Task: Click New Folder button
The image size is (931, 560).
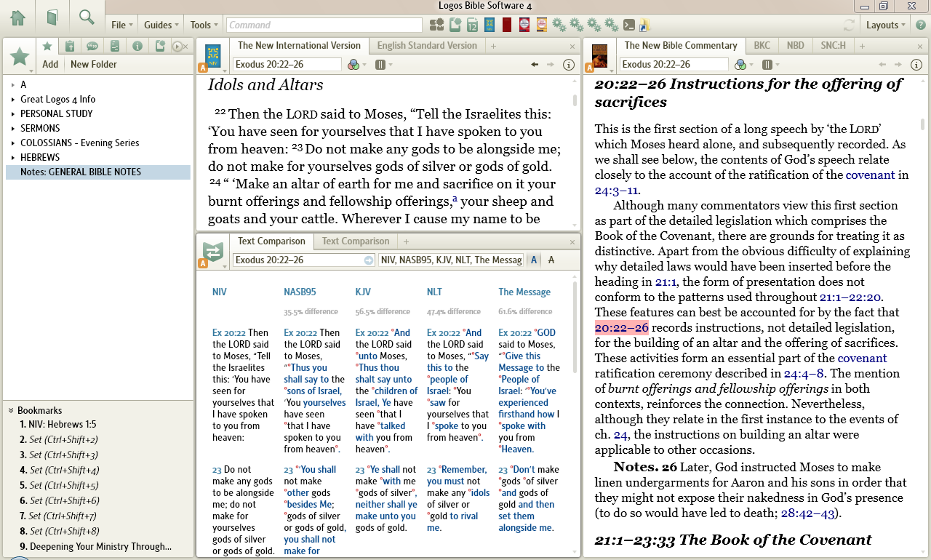Action: click(x=94, y=64)
